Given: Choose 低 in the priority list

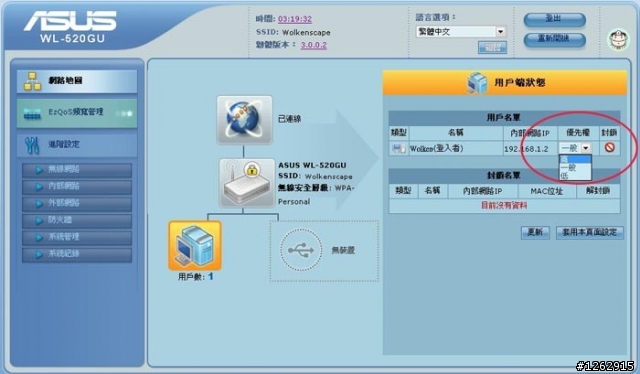Looking at the screenshot, I should click(575, 176).
